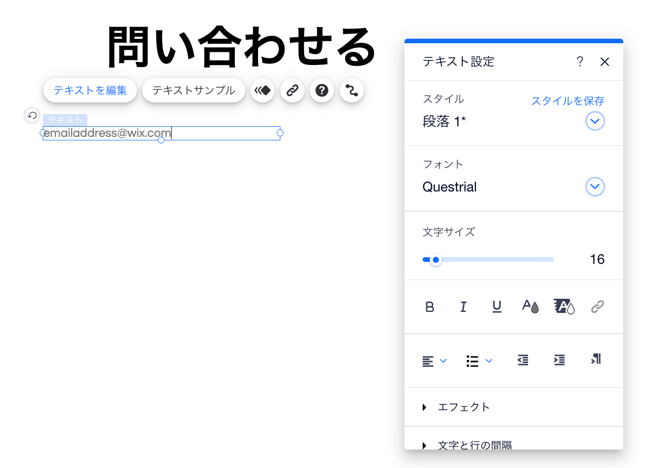
Task: Open the text alignment dropdown
Action: pos(434,361)
